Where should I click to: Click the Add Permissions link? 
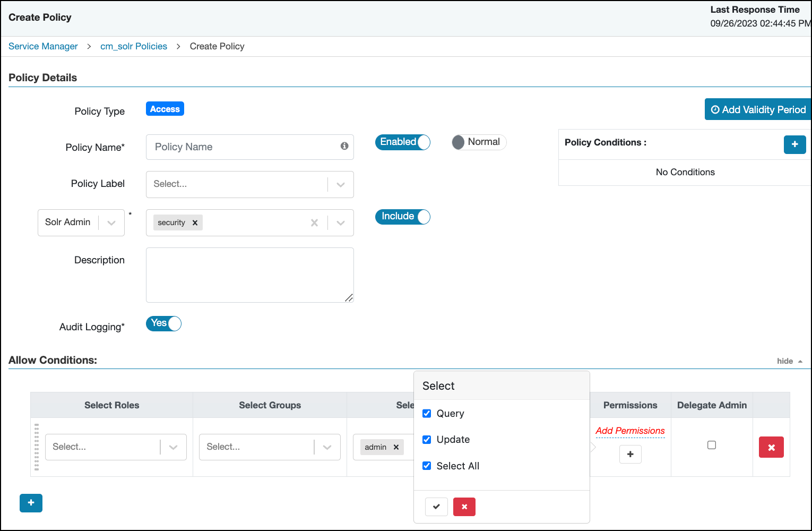pyautogui.click(x=630, y=431)
